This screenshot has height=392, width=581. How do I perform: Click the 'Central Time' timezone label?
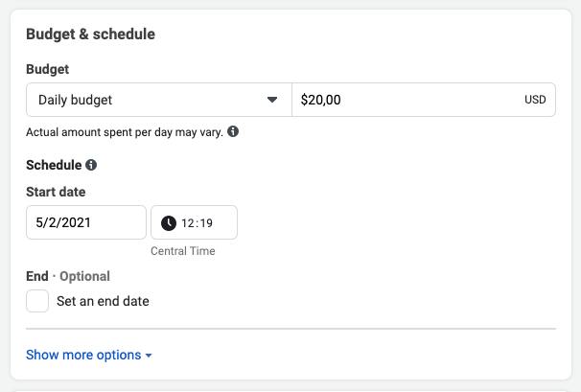(183, 251)
